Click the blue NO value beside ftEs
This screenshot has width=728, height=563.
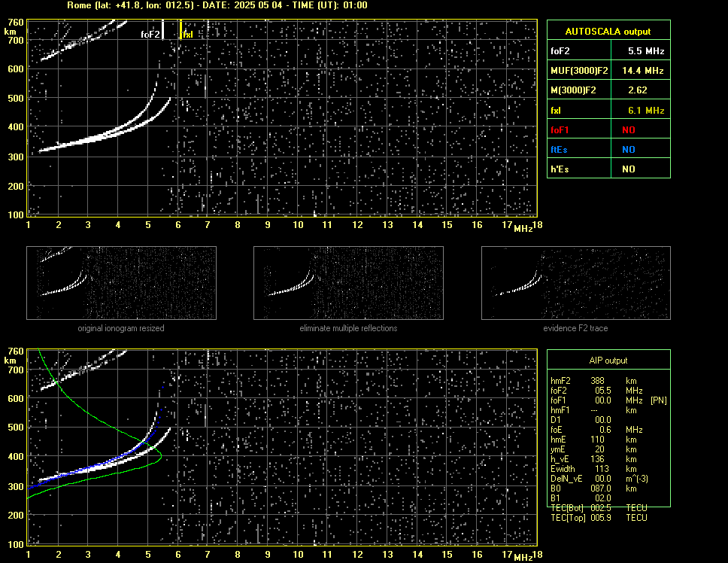point(629,150)
